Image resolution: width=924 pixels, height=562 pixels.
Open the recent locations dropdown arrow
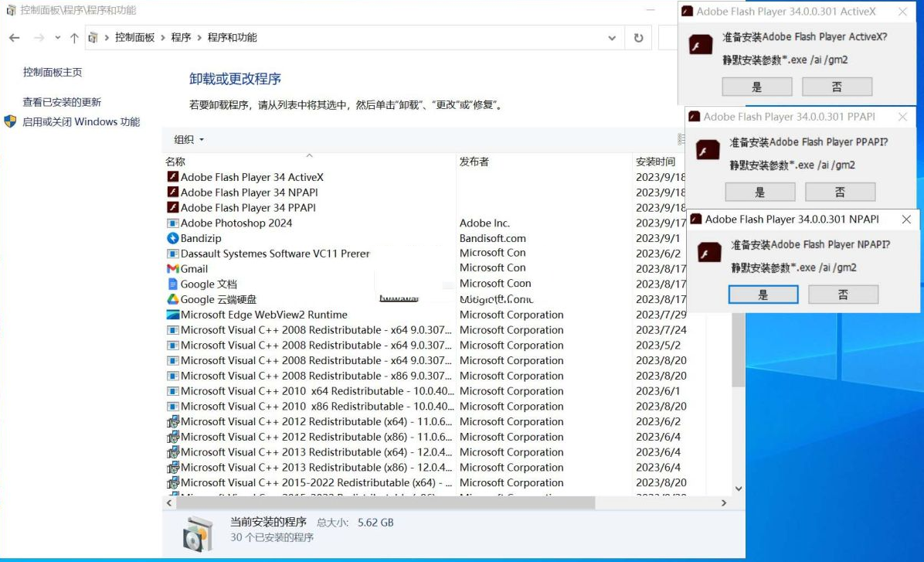pos(58,38)
